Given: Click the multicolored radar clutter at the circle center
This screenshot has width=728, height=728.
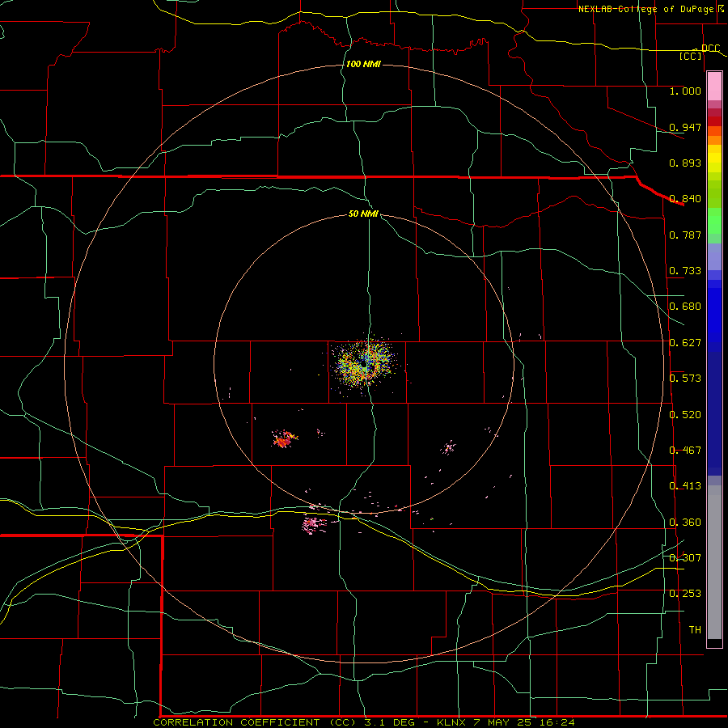Looking at the screenshot, I should click(x=365, y=363).
